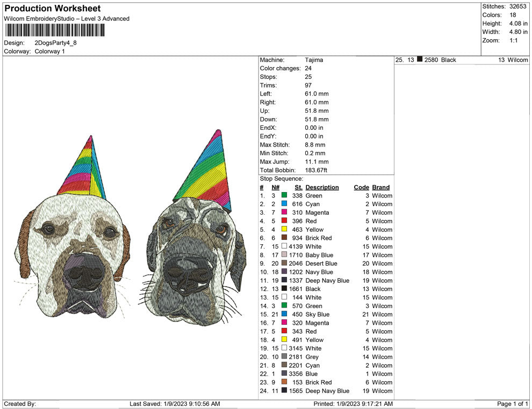Click the left dog embroidery preview
Image resolution: width=532 pixels, height=409 pixels.
pyautogui.click(x=73, y=227)
